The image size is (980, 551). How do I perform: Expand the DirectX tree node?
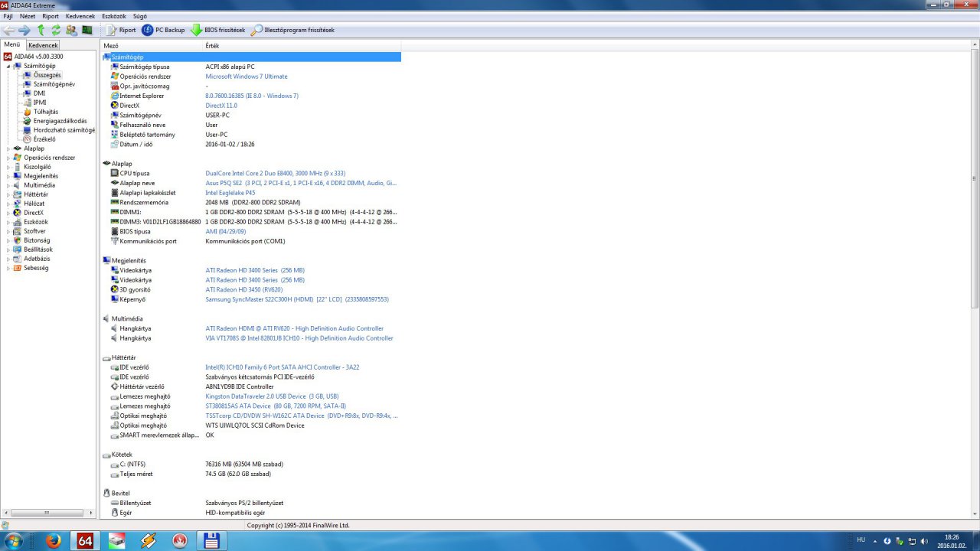(x=8, y=213)
